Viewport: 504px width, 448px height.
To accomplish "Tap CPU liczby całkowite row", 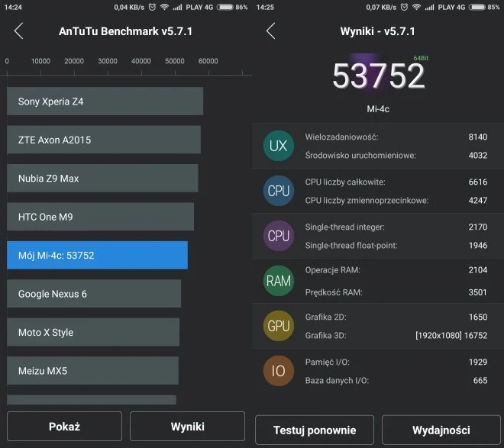I will [396, 182].
